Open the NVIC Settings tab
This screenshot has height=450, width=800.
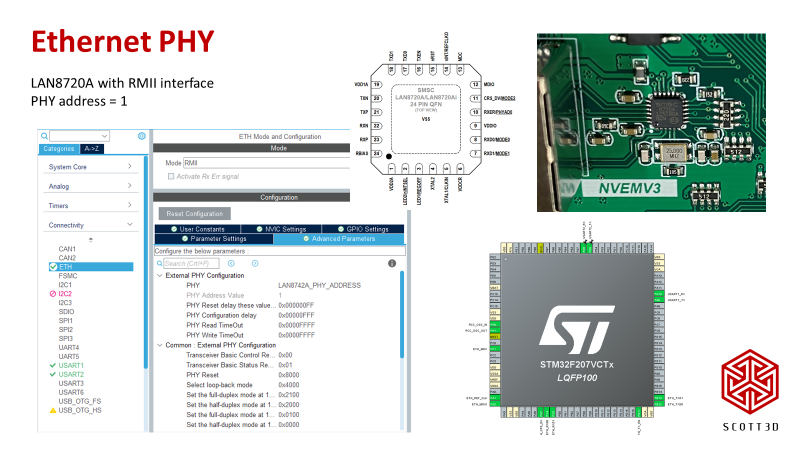pos(281,229)
